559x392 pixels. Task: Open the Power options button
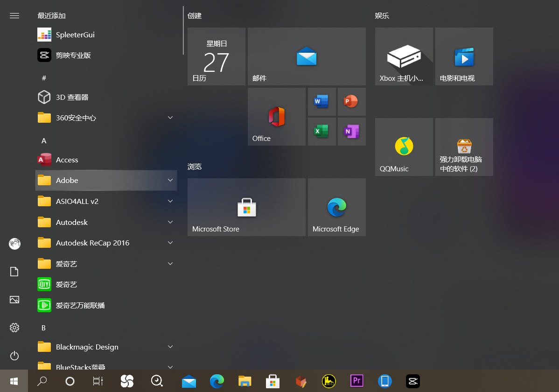click(14, 356)
